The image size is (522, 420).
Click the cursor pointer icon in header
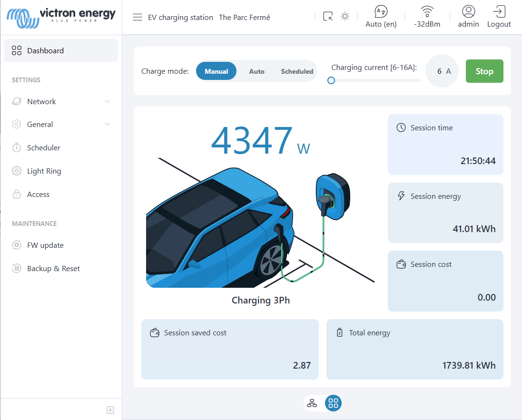point(328,16)
